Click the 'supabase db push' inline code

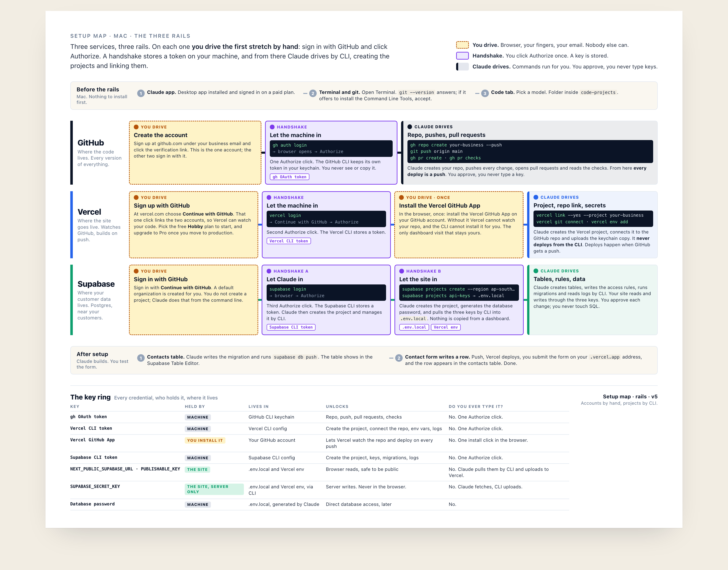[x=295, y=357]
